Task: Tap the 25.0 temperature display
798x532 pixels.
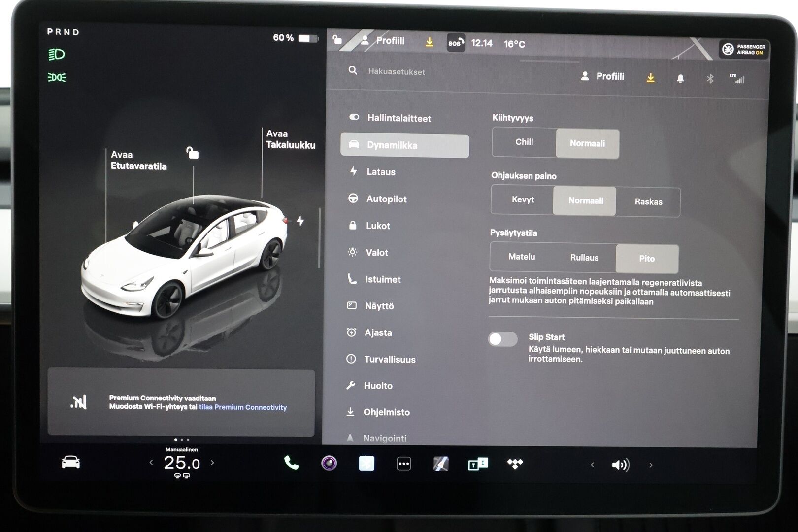Action: click(x=182, y=463)
